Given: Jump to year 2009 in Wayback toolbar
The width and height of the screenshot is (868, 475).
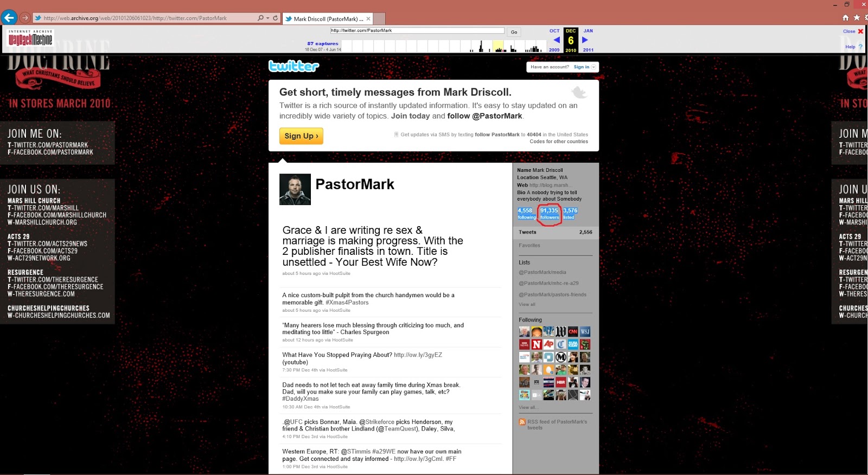Looking at the screenshot, I should pos(554,50).
